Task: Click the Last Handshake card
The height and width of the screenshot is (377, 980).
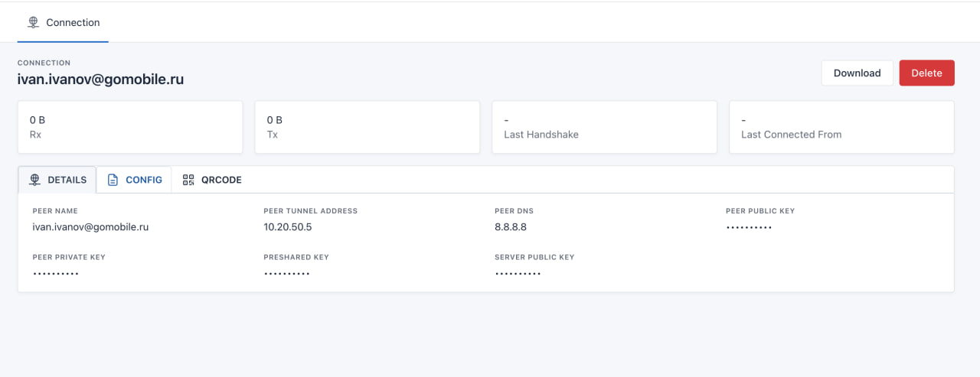Action: 604,127
